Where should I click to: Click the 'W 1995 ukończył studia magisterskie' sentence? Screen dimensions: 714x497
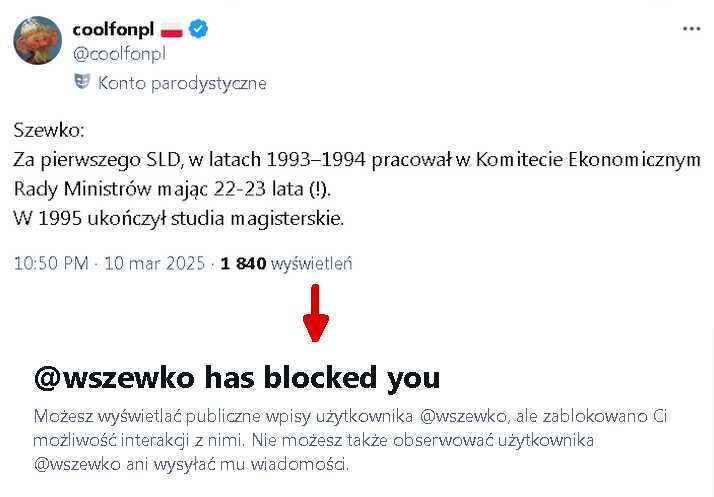[178, 218]
